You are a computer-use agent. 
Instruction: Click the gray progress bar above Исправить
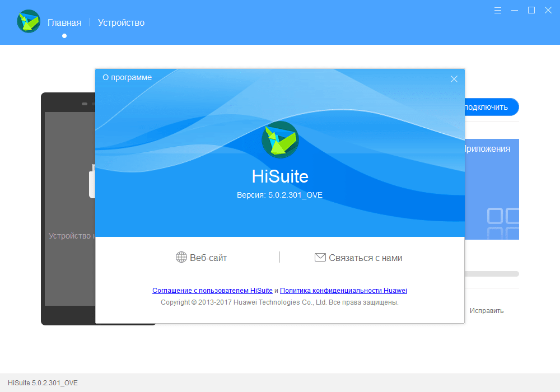click(x=492, y=274)
